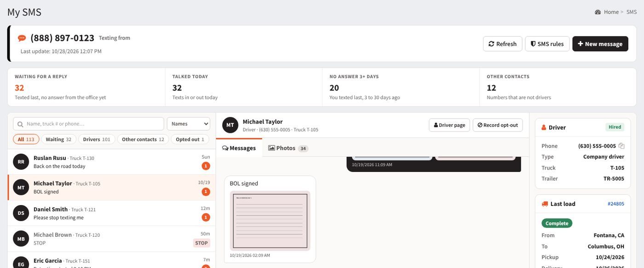Click the copy phone number icon

click(x=621, y=146)
